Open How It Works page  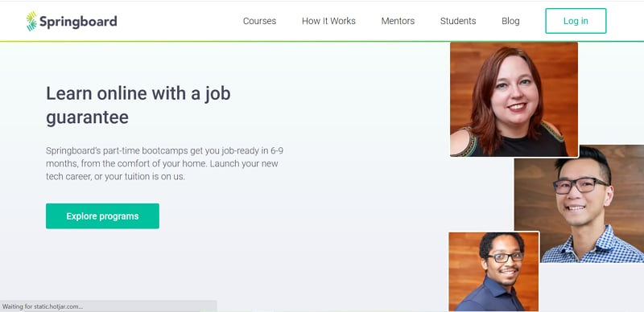pos(328,21)
